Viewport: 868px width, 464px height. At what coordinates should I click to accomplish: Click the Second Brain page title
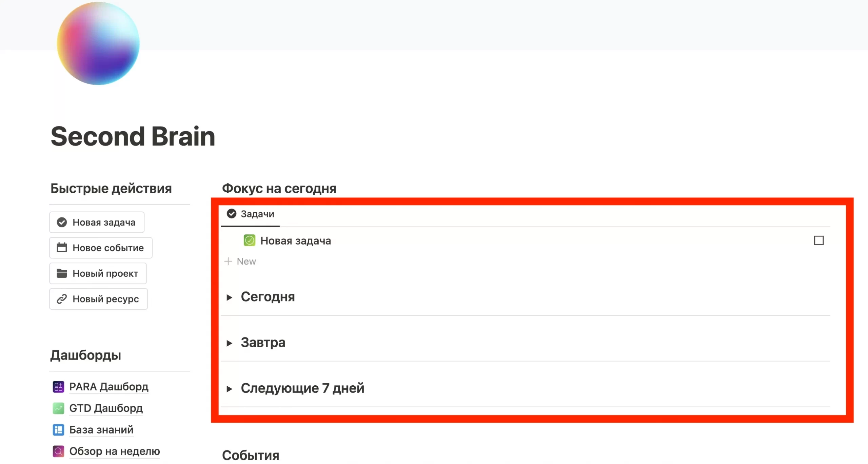[x=133, y=136]
